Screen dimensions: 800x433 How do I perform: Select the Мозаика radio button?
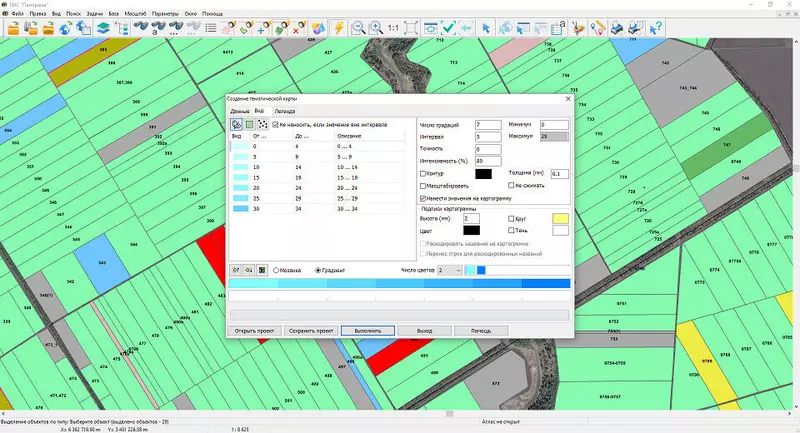[x=277, y=270]
